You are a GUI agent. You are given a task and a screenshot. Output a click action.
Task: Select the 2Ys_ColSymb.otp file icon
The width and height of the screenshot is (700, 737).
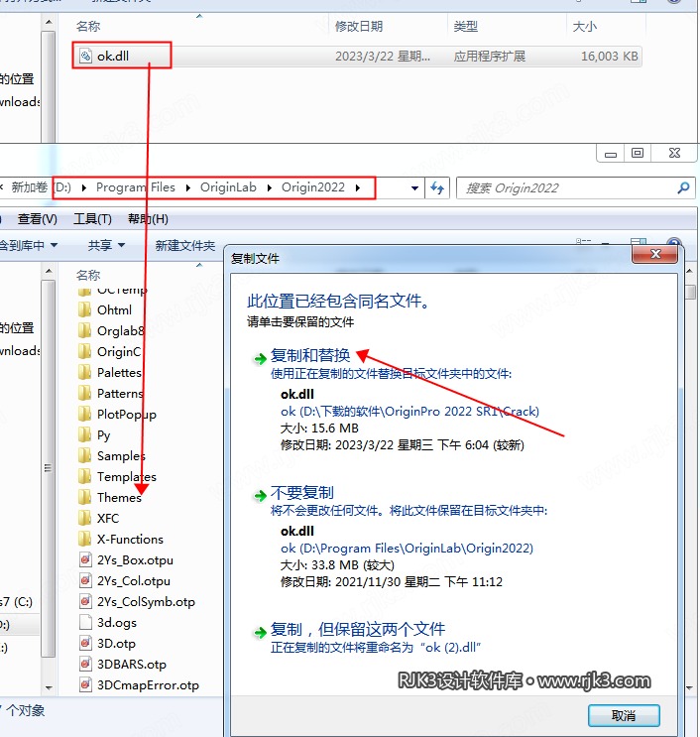(x=85, y=601)
